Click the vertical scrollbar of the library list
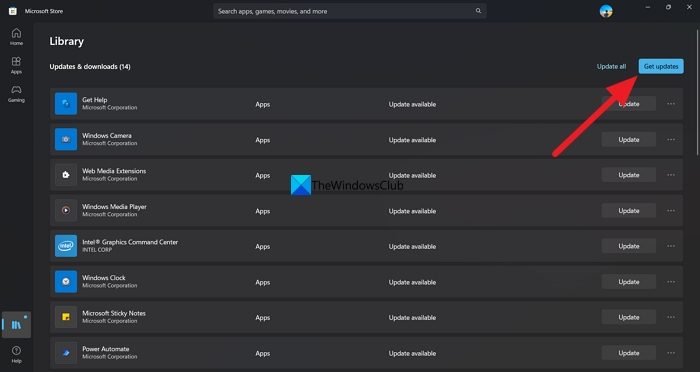 click(x=697, y=92)
